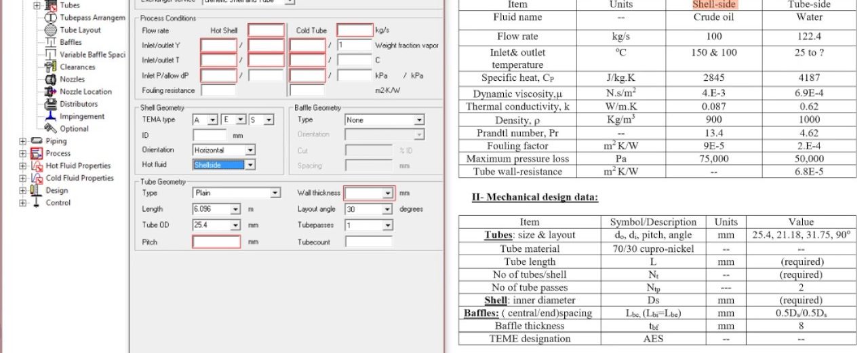The image size is (868, 353).
Task: Select the Control icon
Action: coord(37,202)
